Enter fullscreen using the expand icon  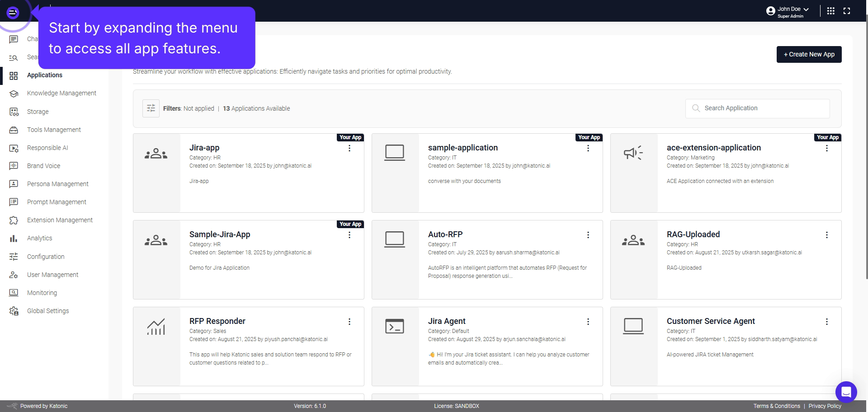[x=847, y=10]
